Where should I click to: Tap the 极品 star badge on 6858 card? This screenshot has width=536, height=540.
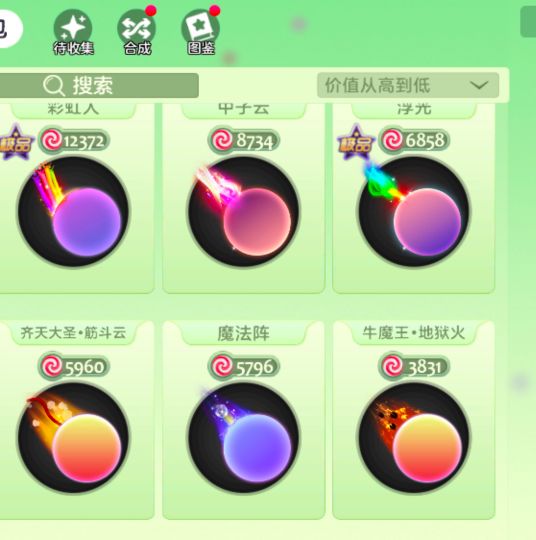tap(355, 143)
